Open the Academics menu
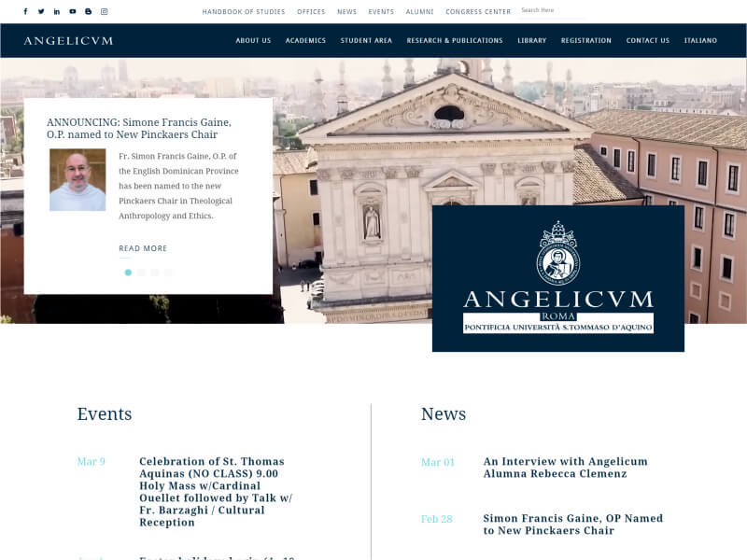747x560 pixels. pyautogui.click(x=305, y=40)
